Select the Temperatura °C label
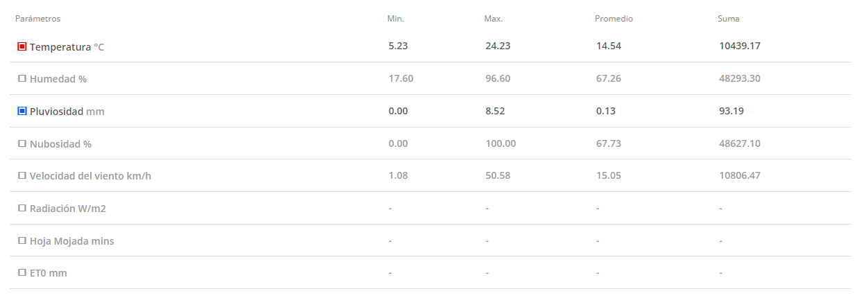 pyautogui.click(x=67, y=47)
